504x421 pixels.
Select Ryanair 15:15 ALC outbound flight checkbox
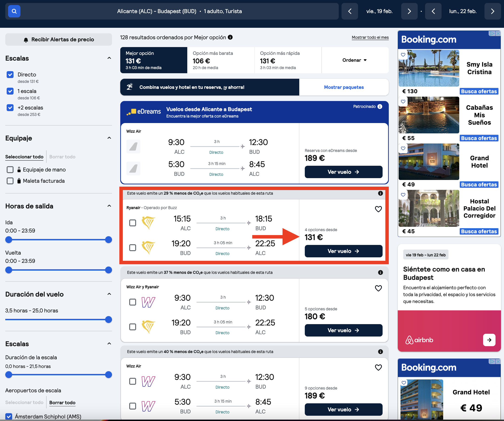point(132,223)
